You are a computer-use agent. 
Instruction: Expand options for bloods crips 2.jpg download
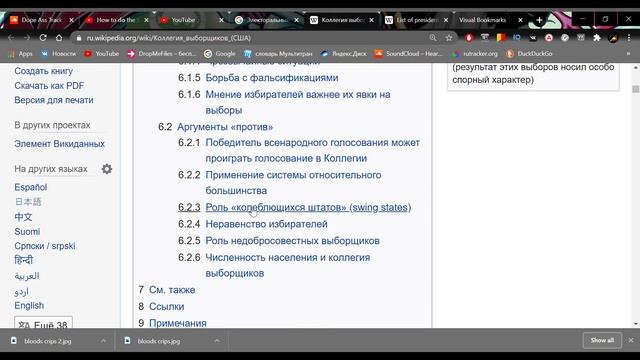coord(103,341)
